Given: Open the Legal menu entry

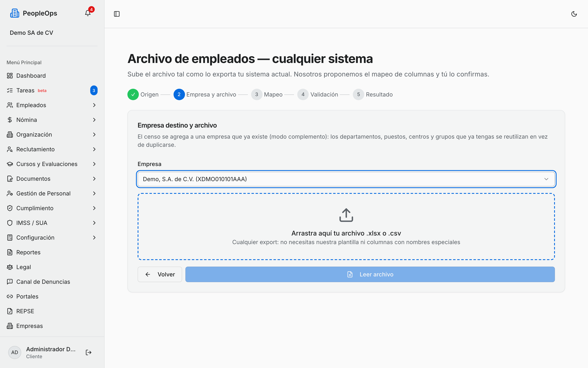Looking at the screenshot, I should pos(52,267).
